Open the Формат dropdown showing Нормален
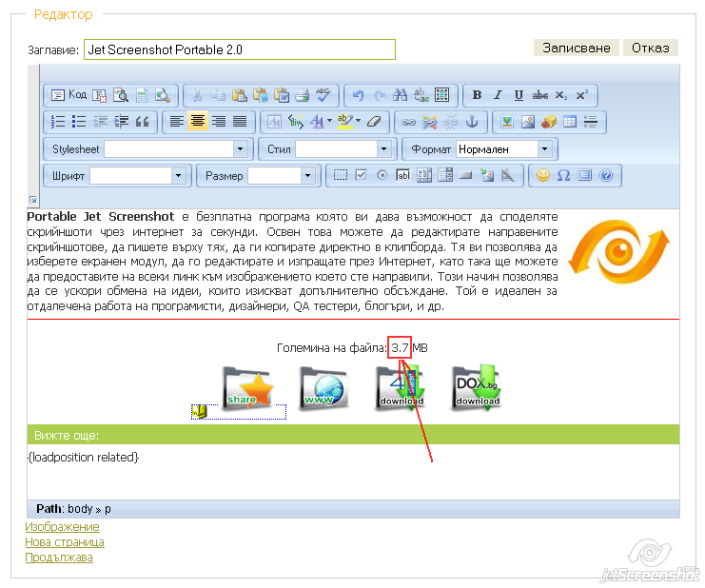Screen dimensions: 705x588 point(504,148)
